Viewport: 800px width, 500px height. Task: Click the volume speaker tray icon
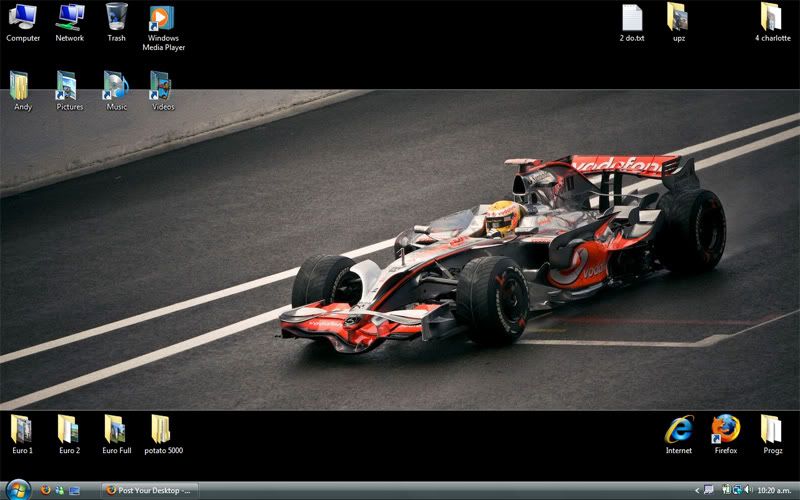coord(746,490)
